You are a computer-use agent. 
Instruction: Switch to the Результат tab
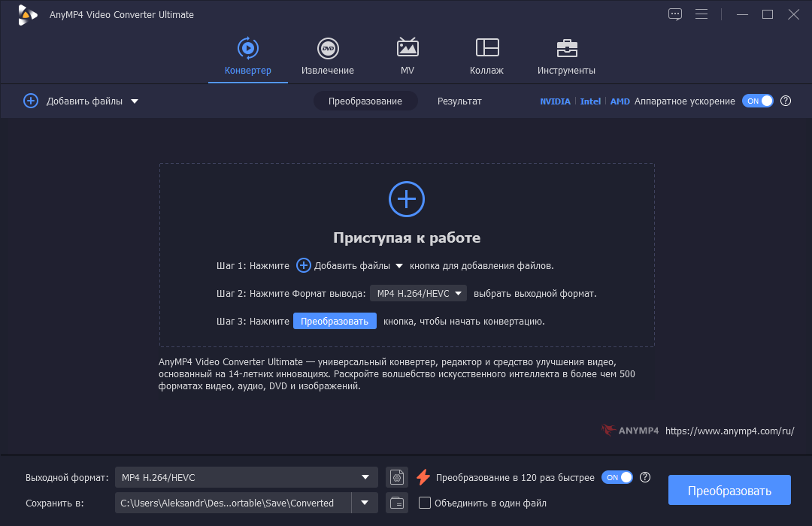(459, 101)
